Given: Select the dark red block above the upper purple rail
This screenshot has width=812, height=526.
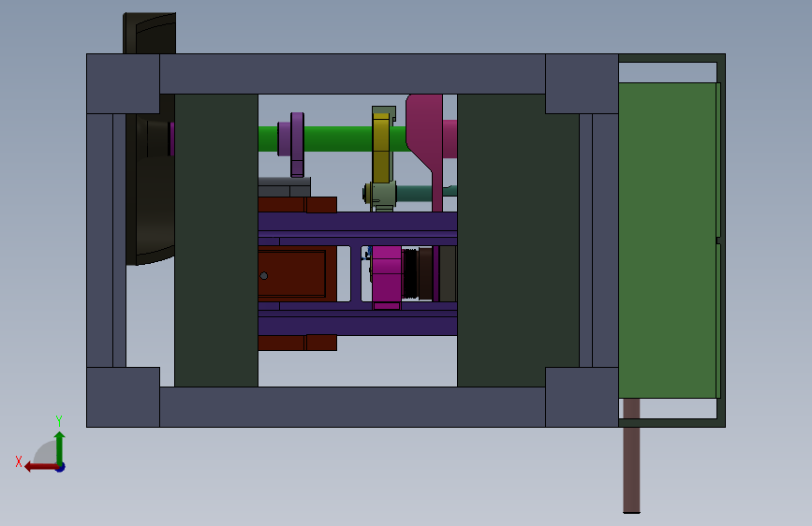Looking at the screenshot, I should point(297,204).
